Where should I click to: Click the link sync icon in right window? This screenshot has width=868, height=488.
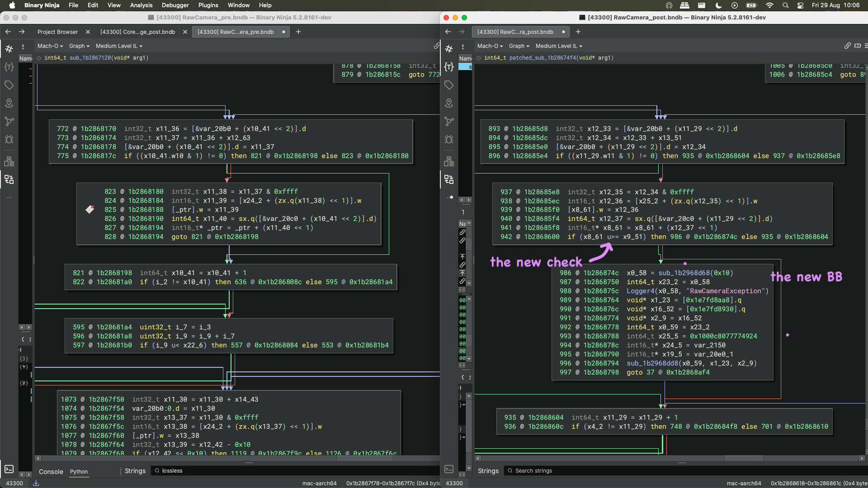pos(847,46)
